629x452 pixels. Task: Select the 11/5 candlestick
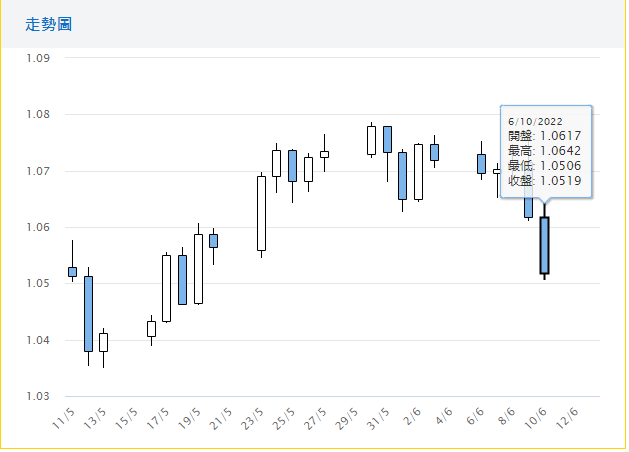(x=72, y=271)
